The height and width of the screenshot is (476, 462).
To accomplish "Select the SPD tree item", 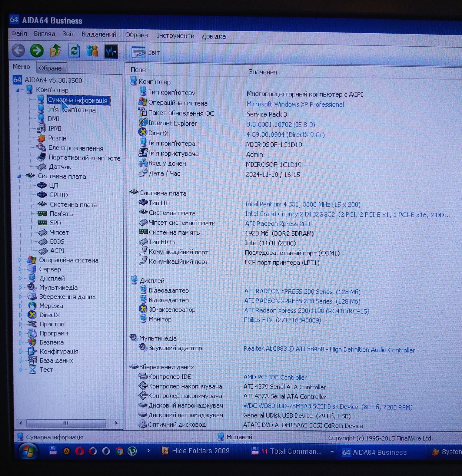I will tap(55, 223).
